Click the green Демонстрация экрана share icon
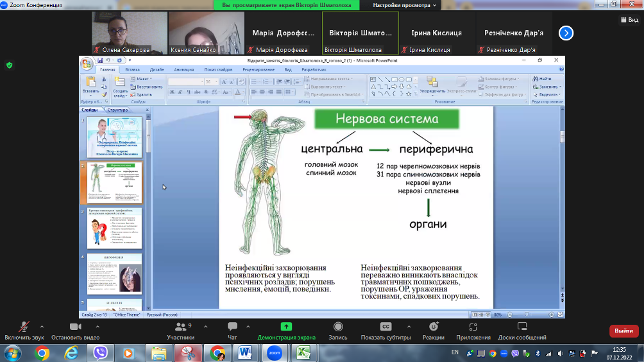 286,327
